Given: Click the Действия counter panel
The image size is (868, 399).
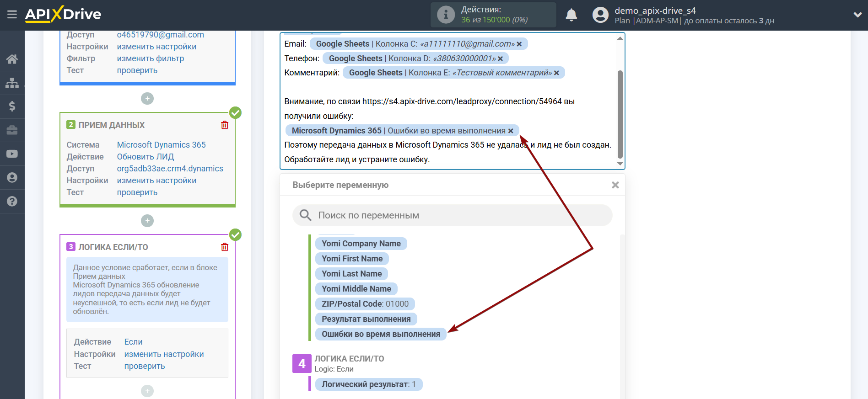Looking at the screenshot, I should (x=493, y=15).
